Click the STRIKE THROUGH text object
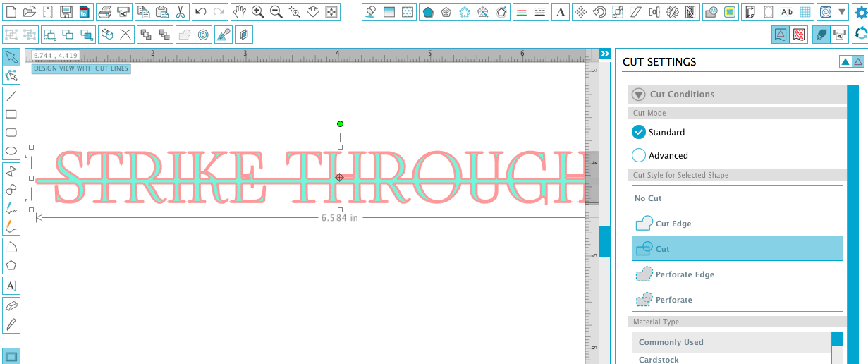The height and width of the screenshot is (364, 868). click(x=310, y=176)
